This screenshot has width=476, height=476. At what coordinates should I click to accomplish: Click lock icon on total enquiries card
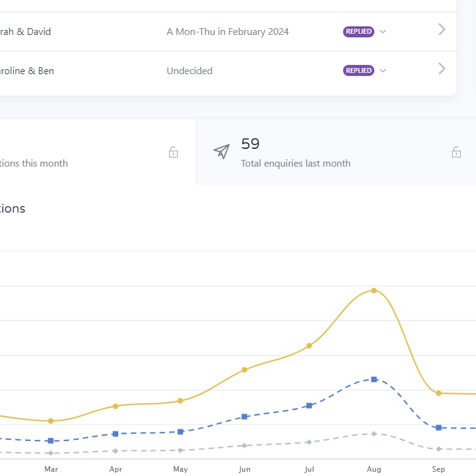tap(456, 152)
